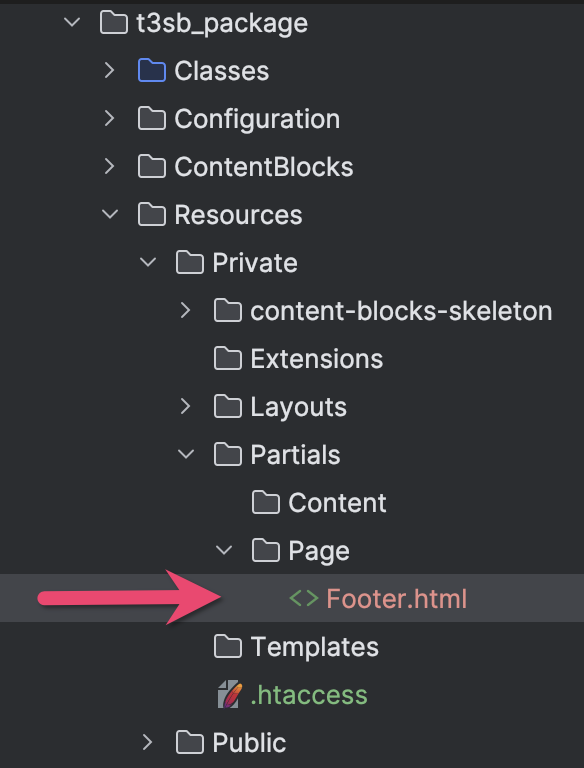Select the Footer.html file

(292, 598)
